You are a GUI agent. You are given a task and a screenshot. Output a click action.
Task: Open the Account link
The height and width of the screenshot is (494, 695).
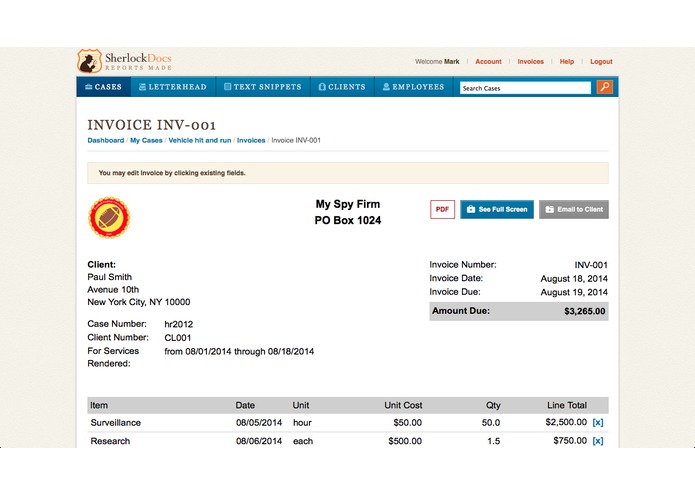coord(488,62)
